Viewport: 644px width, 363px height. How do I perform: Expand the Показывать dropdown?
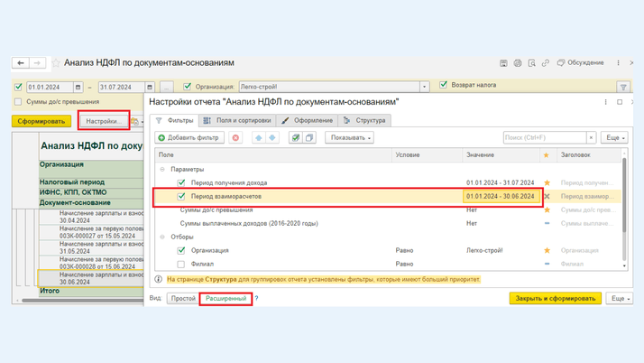tap(350, 138)
